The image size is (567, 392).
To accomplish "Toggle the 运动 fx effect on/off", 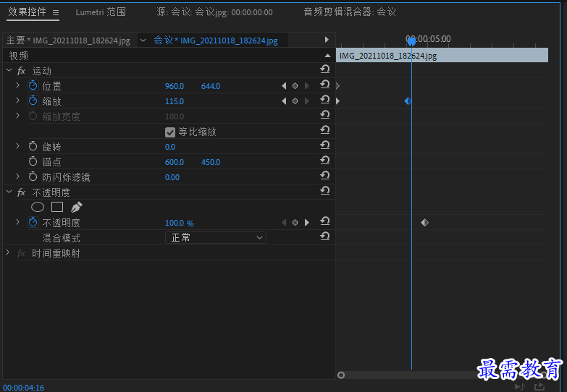I will [21, 71].
